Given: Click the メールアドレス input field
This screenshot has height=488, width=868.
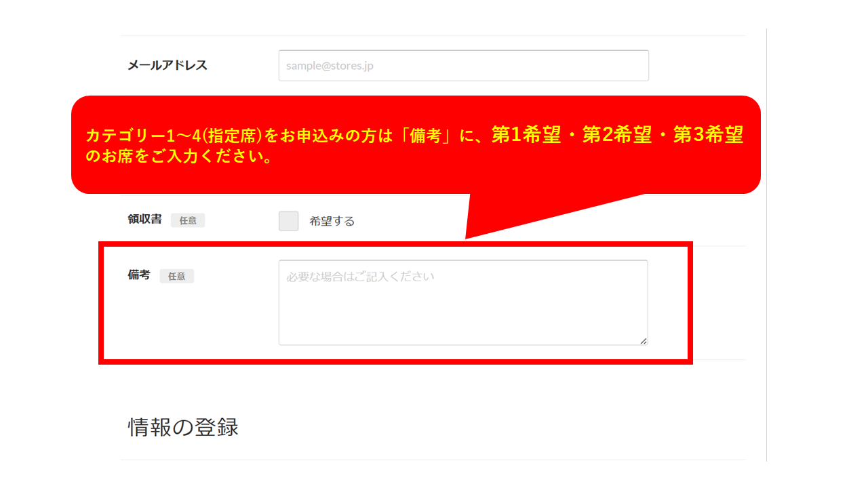Looking at the screenshot, I should [463, 66].
